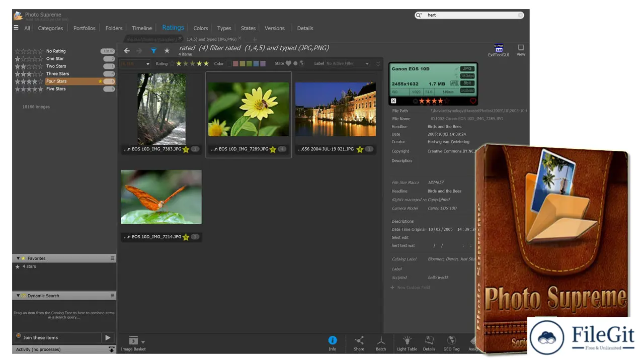644x362 pixels.
Task: Switch to the Versions tab
Action: (275, 28)
